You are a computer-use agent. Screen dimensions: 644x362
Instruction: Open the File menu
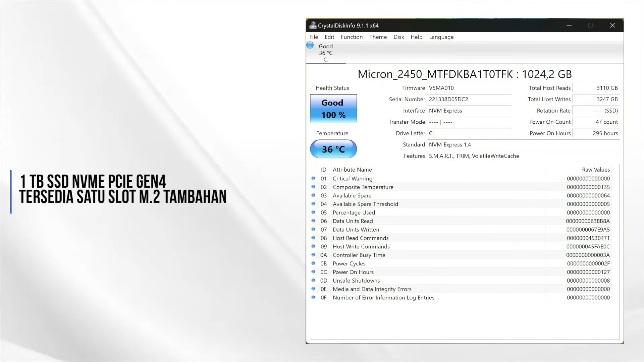pos(314,37)
